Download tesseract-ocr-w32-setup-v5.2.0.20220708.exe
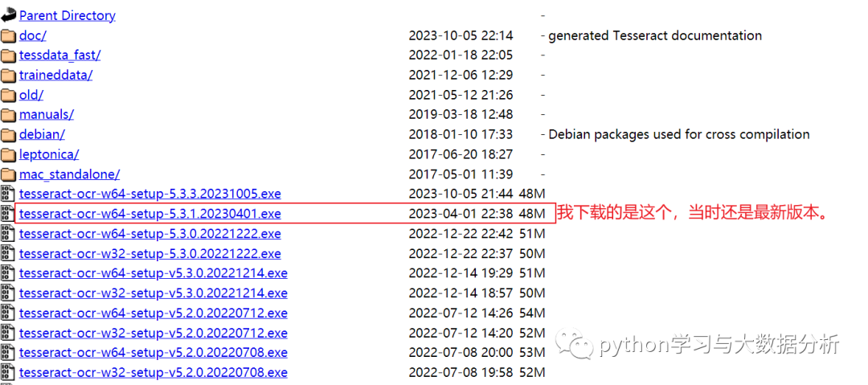The width and height of the screenshot is (868, 385). pyautogui.click(x=154, y=372)
